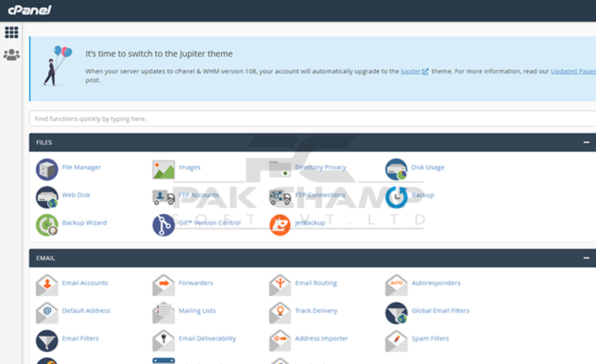Screen dimensions: 596x364
Task: Click the Forwarders envelope icon
Action: pyautogui.click(x=163, y=285)
